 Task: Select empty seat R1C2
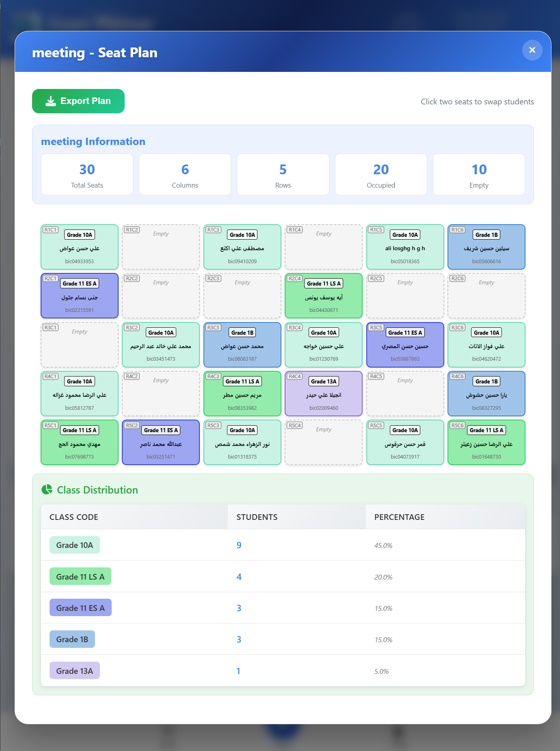161,247
